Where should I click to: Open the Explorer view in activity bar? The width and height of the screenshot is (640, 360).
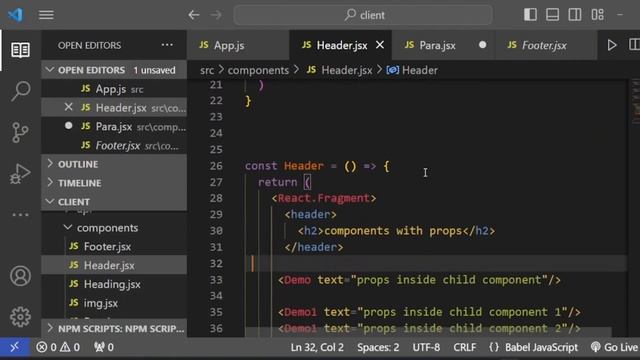pos(20,50)
